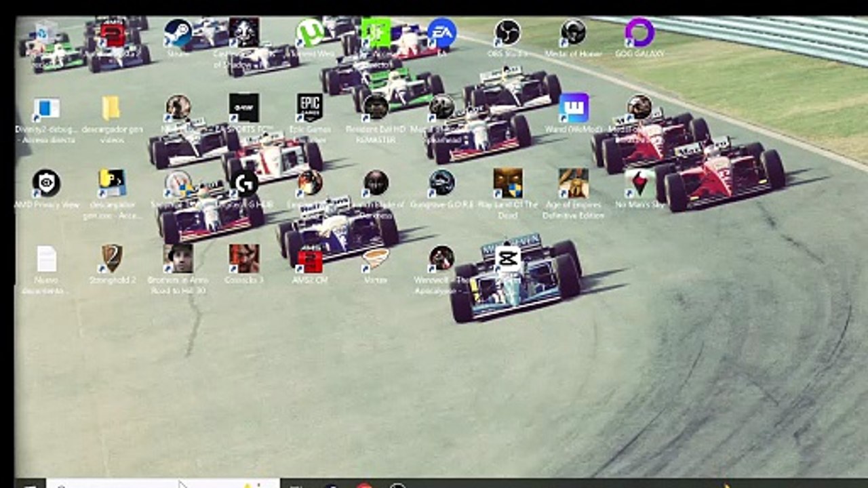
Task: Launch the Werewolf The Apocalypse shortcut
Action: (441, 258)
